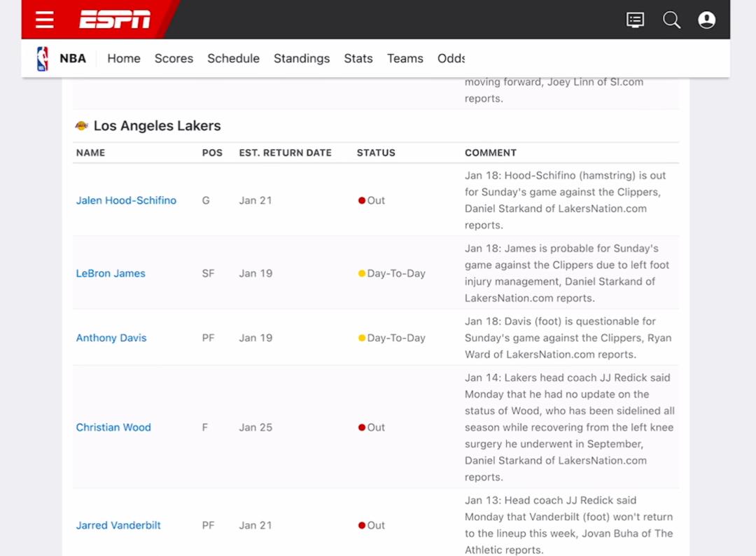
Task: Click the STATUS column header
Action: pos(376,153)
